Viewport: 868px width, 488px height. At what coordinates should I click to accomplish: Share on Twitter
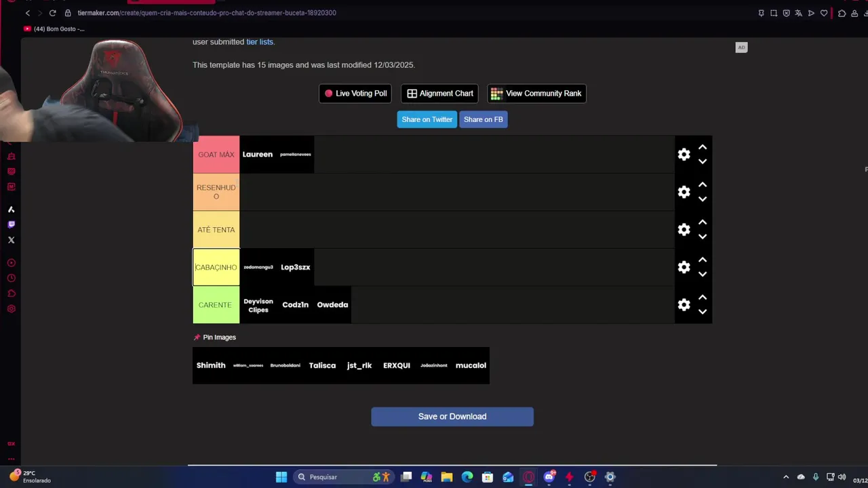click(x=427, y=119)
